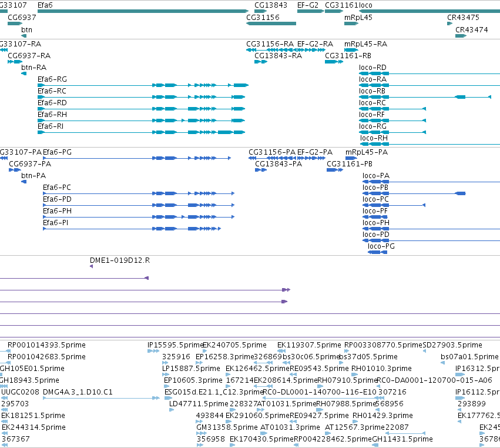The width and height of the screenshot is (500, 448).
Task: Select the EP10605.3prime EST label
Action: point(193,380)
